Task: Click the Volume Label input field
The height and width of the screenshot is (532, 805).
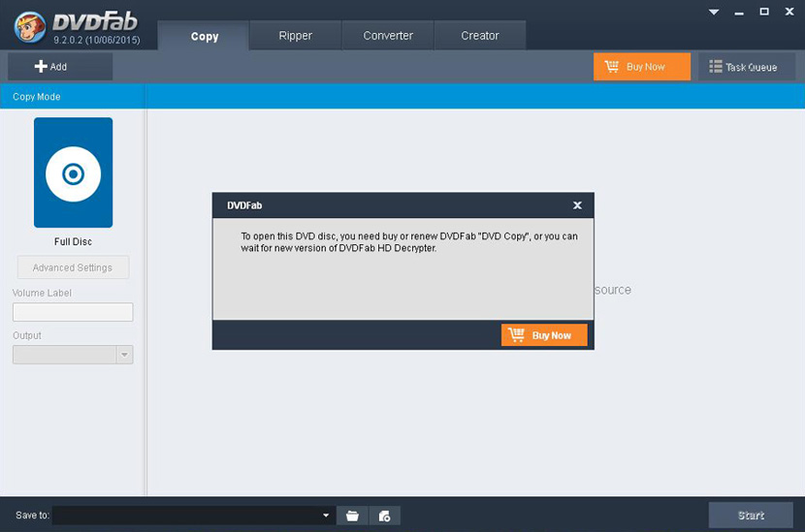Action: tap(73, 312)
